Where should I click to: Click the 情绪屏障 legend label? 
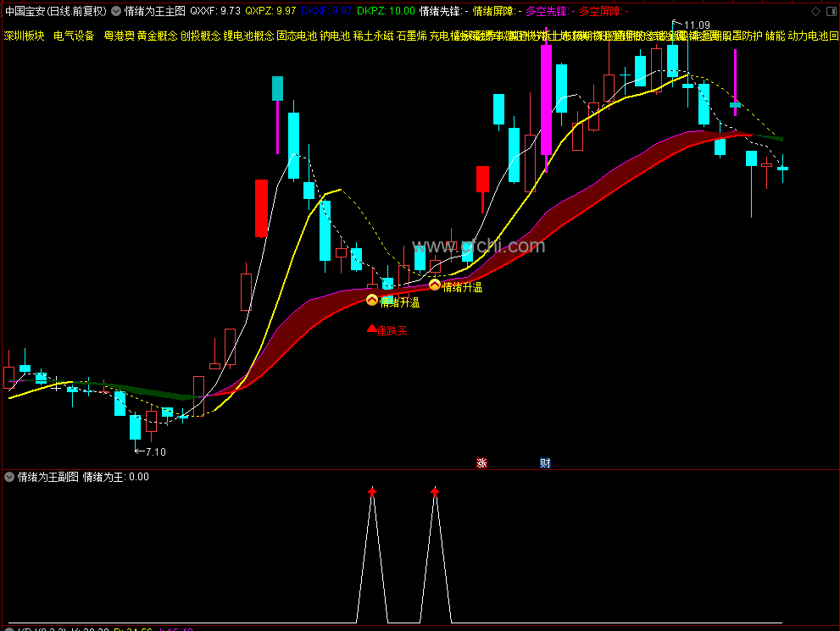pos(498,11)
